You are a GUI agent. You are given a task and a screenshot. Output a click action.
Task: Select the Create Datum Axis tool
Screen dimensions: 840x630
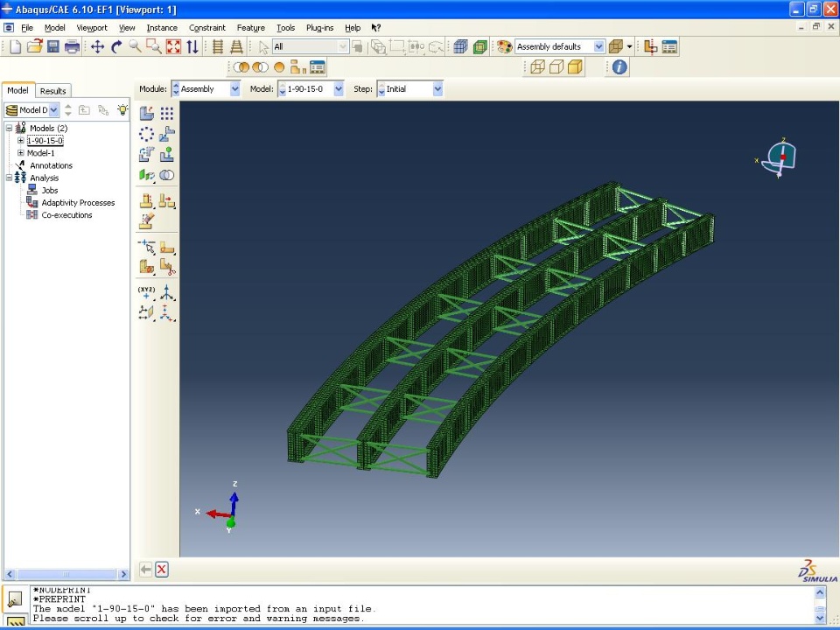tap(166, 292)
